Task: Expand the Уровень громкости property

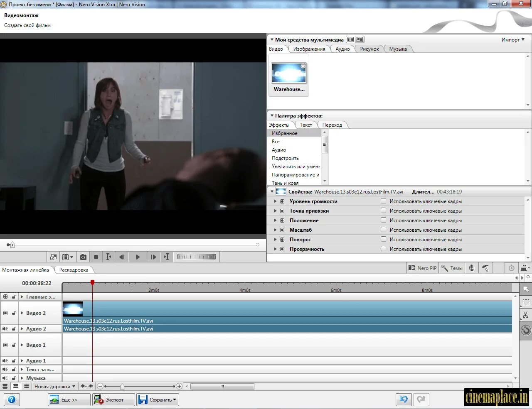Action: [275, 201]
